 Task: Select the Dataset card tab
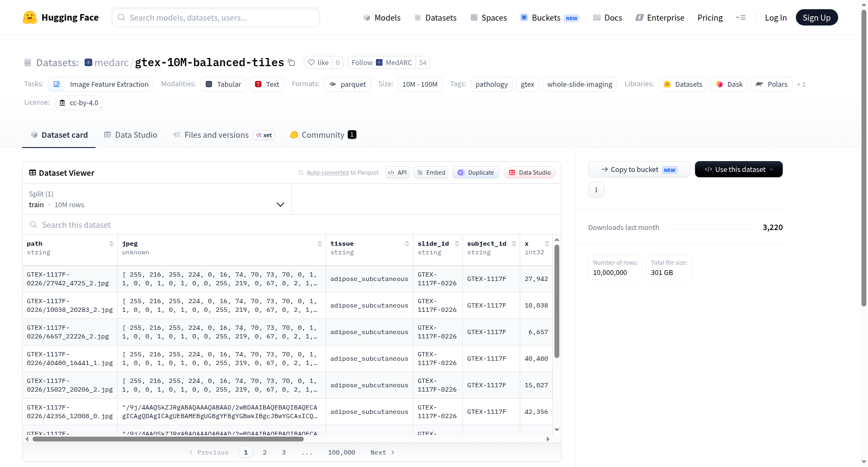[x=59, y=135]
